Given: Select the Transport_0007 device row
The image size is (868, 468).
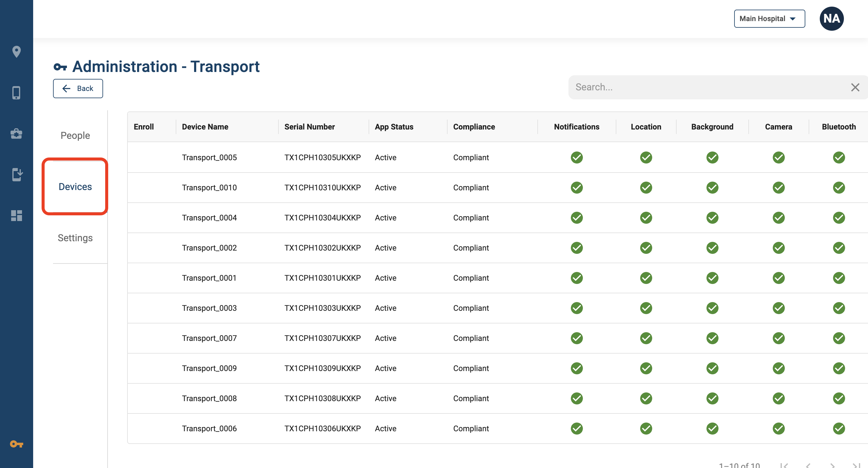Looking at the screenshot, I should 497,338.
